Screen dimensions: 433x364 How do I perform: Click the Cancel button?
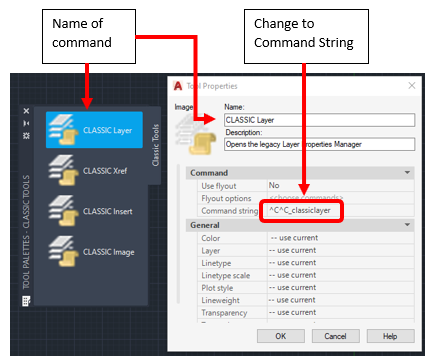coord(335,336)
